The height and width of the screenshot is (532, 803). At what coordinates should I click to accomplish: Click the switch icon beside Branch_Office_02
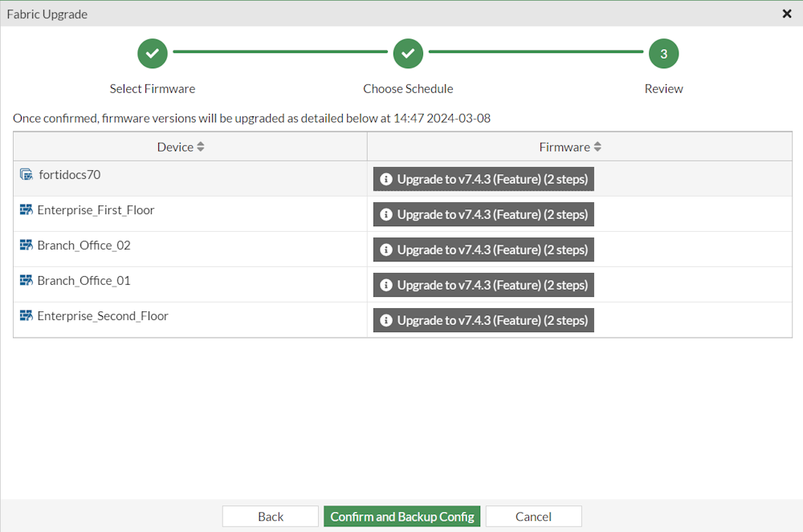pos(25,245)
